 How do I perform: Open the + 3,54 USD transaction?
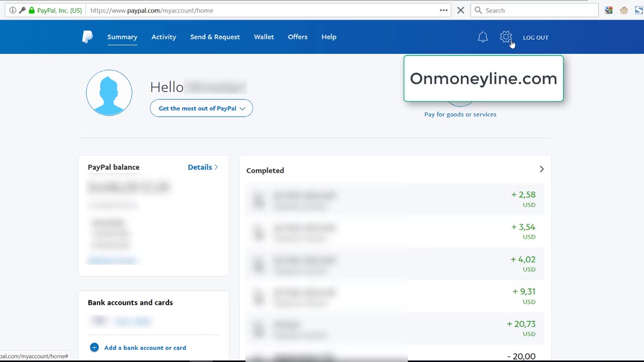tap(395, 232)
